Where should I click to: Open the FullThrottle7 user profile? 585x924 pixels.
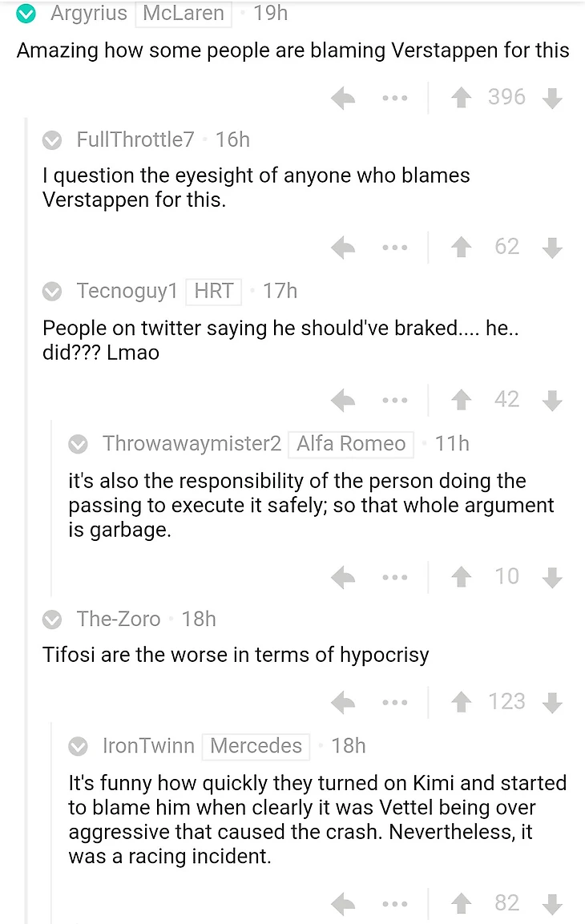[x=135, y=140]
